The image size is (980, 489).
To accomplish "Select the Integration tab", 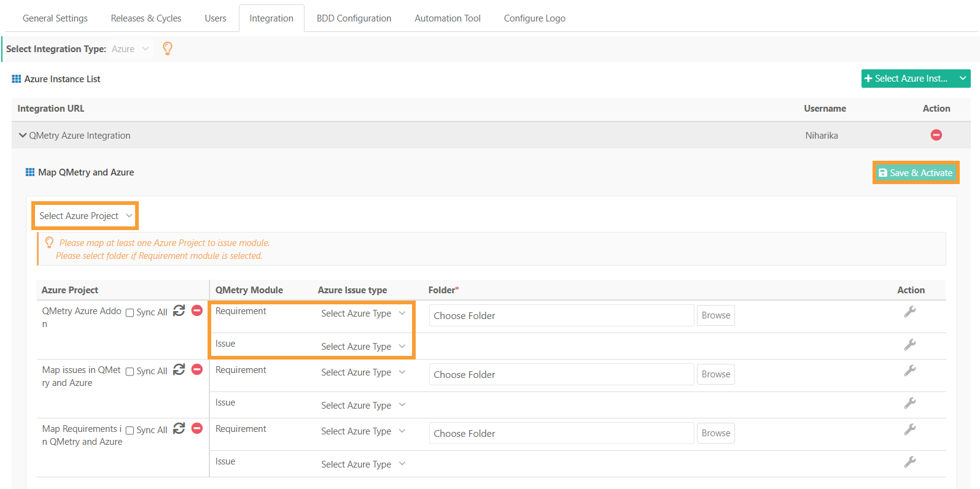I will pyautogui.click(x=271, y=18).
